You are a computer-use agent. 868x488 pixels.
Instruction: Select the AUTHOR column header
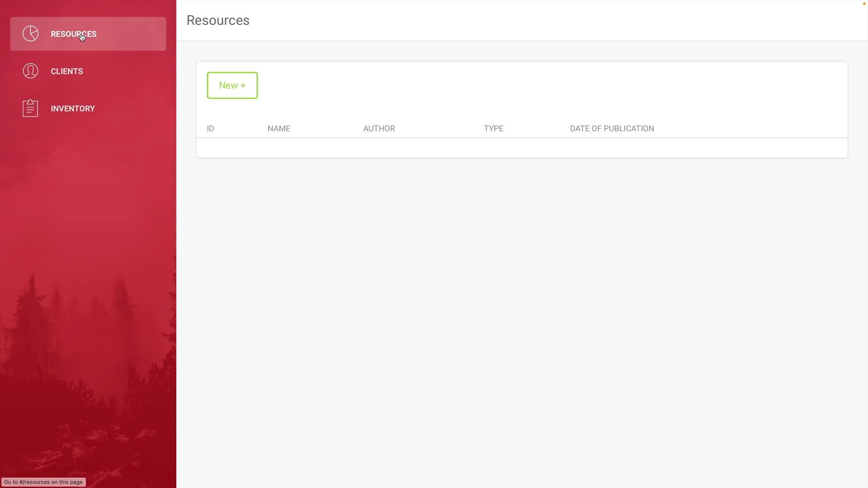(378, 129)
